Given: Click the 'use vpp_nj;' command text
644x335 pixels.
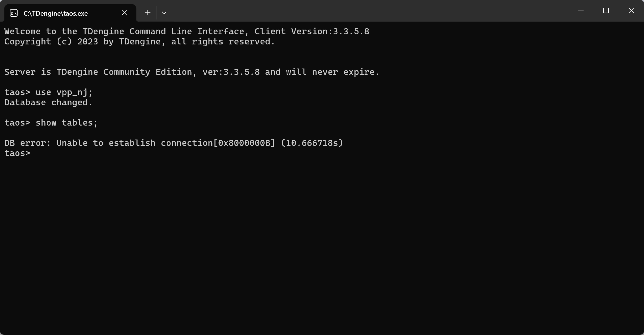Looking at the screenshot, I should pos(64,92).
